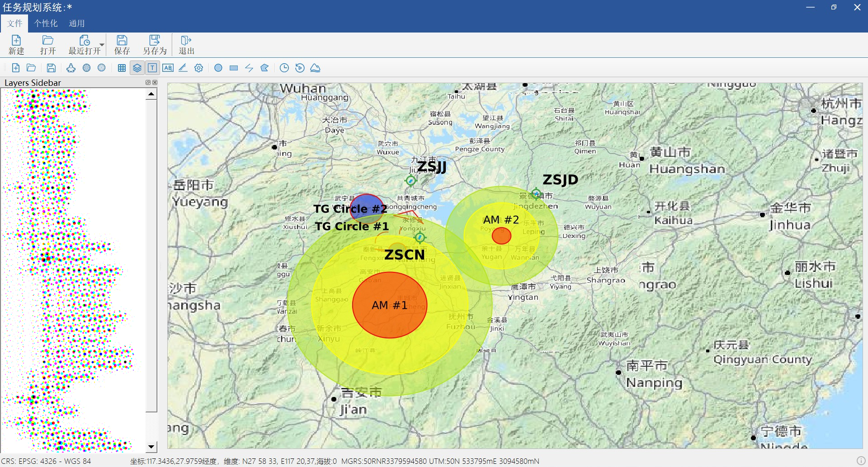Screen dimensions: 868x467
Task: Toggle the layers sidebar toolbar button
Action: point(137,68)
